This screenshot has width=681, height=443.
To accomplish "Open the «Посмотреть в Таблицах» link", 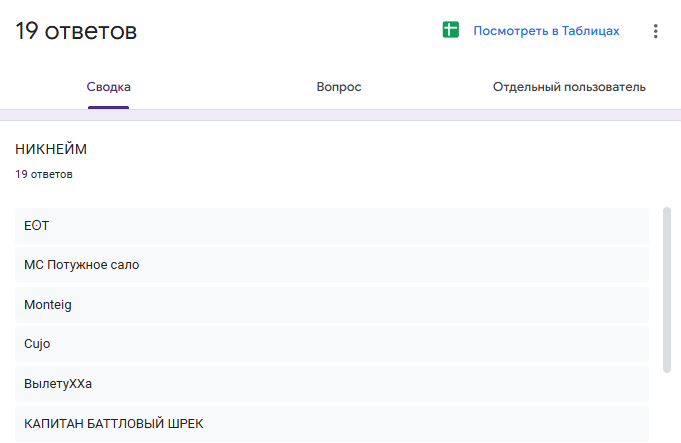I will coord(546,31).
